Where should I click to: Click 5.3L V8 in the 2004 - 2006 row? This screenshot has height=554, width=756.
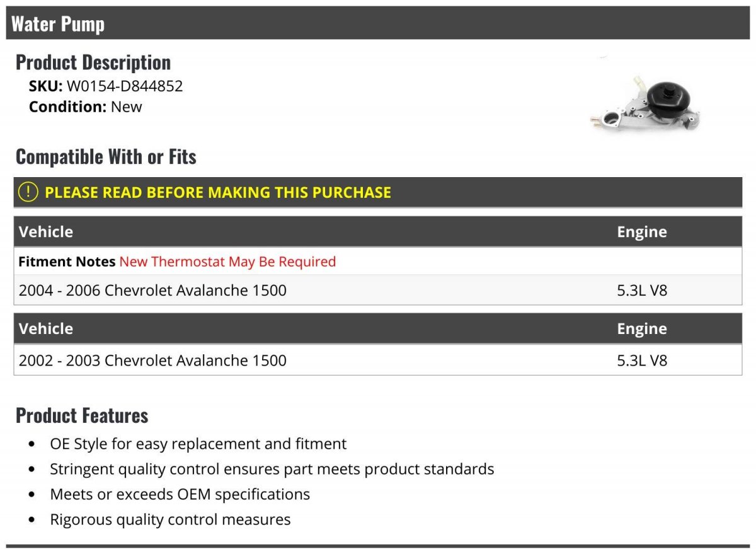pos(641,291)
